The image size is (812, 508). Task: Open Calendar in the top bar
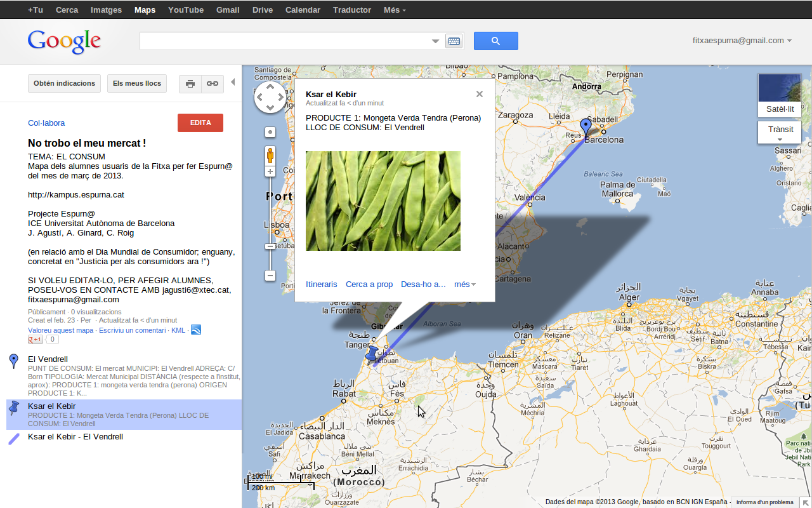303,10
